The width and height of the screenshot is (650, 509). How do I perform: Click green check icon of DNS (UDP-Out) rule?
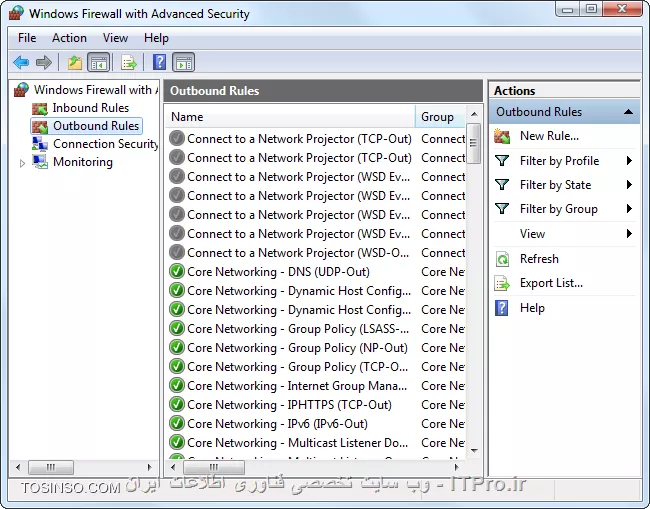pyautogui.click(x=177, y=271)
